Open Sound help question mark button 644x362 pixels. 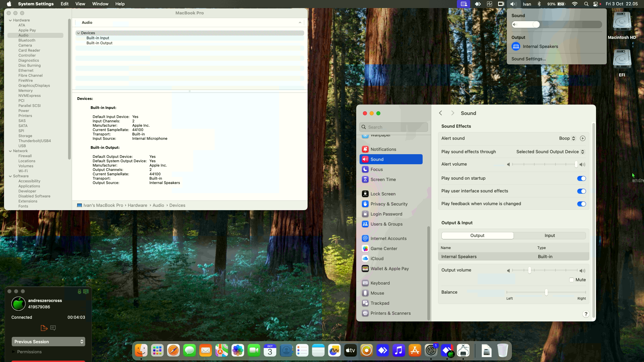[586, 314]
